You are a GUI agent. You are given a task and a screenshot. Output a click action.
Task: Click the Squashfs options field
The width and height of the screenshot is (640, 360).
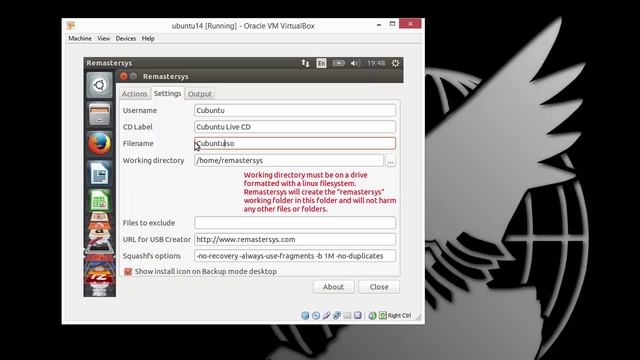click(x=295, y=256)
